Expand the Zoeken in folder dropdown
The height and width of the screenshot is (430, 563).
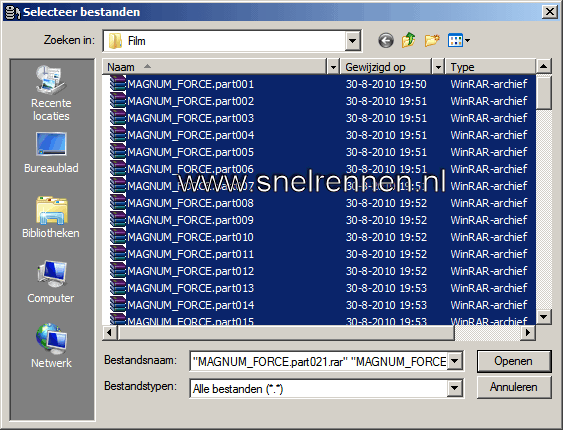353,41
